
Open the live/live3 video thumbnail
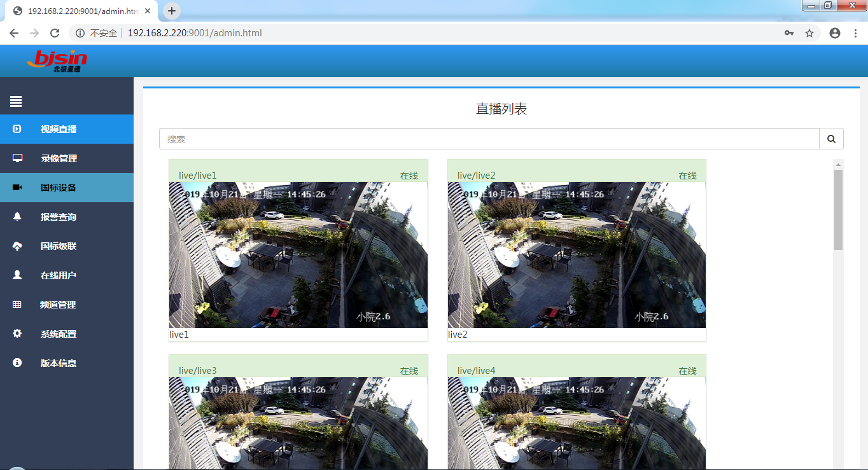298,424
